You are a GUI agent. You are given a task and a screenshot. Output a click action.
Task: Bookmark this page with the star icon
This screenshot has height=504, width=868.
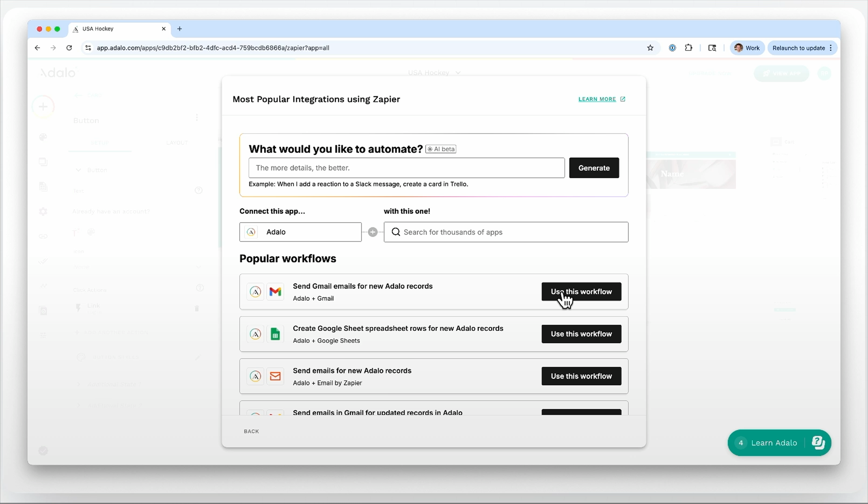coord(650,48)
